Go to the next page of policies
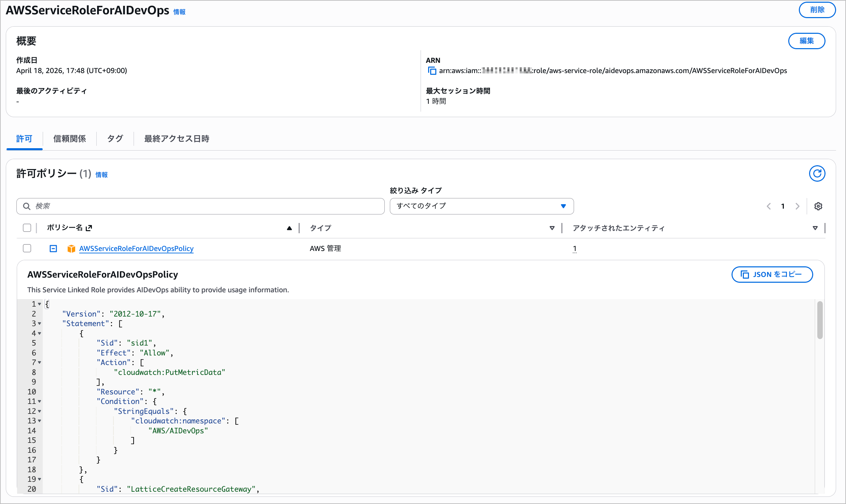This screenshot has height=504, width=846. click(x=797, y=206)
